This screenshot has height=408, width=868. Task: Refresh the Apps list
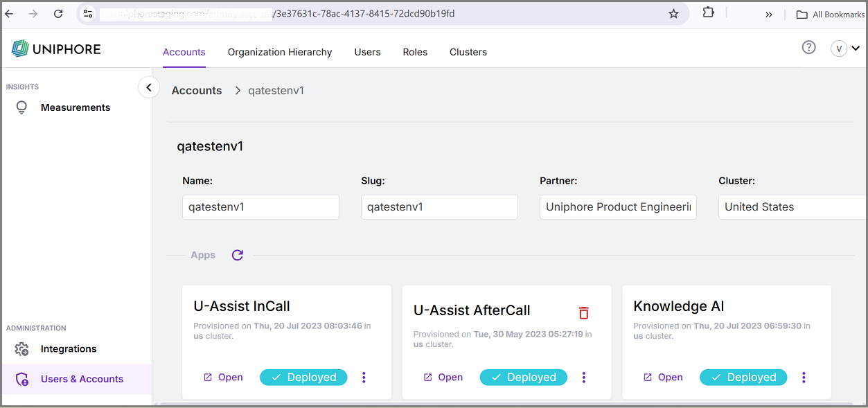(x=238, y=255)
